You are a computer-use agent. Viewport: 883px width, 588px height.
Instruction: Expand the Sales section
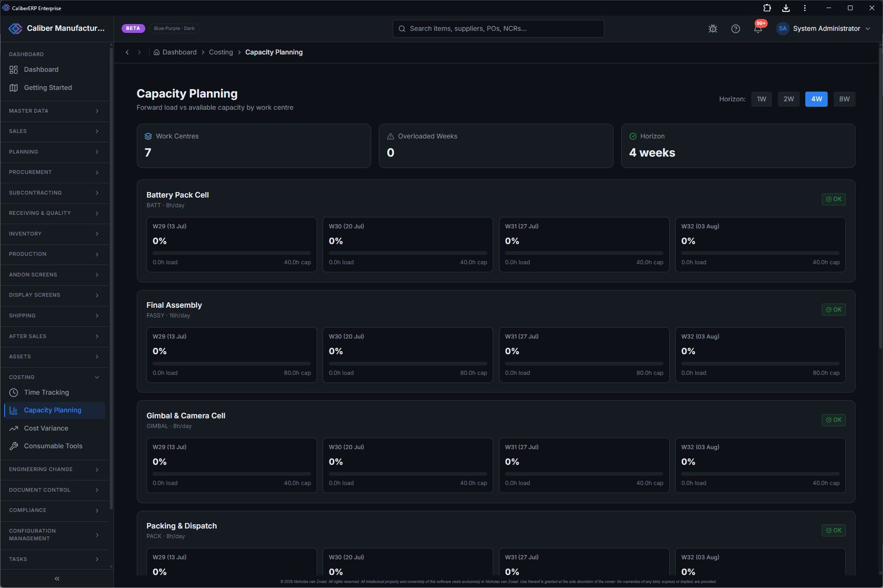click(54, 131)
